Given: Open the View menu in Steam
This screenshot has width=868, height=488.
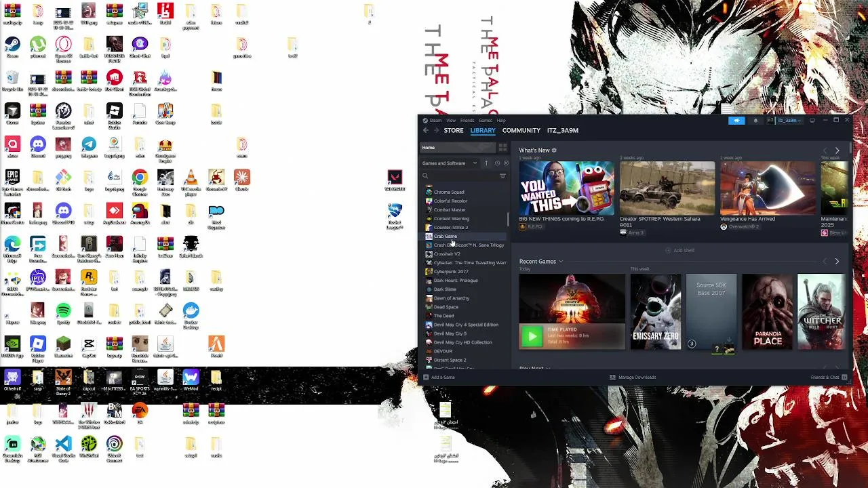Looking at the screenshot, I should 451,121.
